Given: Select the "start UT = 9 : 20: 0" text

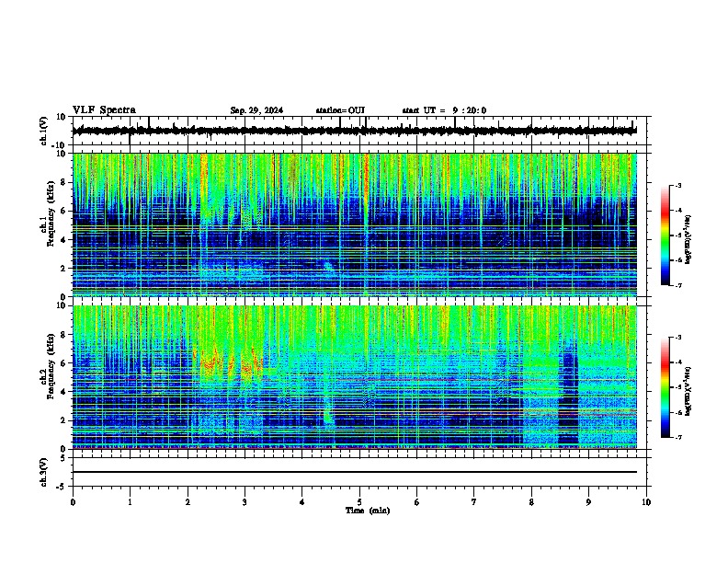Looking at the screenshot, I should click(444, 110).
